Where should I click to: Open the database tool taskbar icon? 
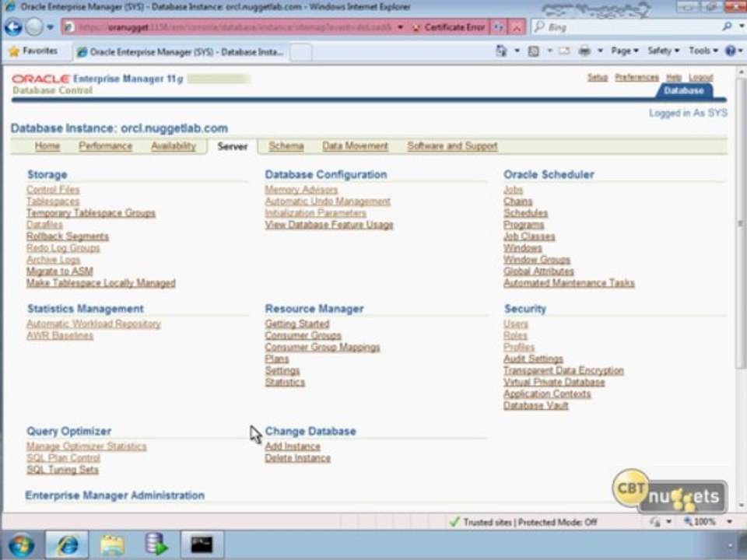pyautogui.click(x=156, y=544)
